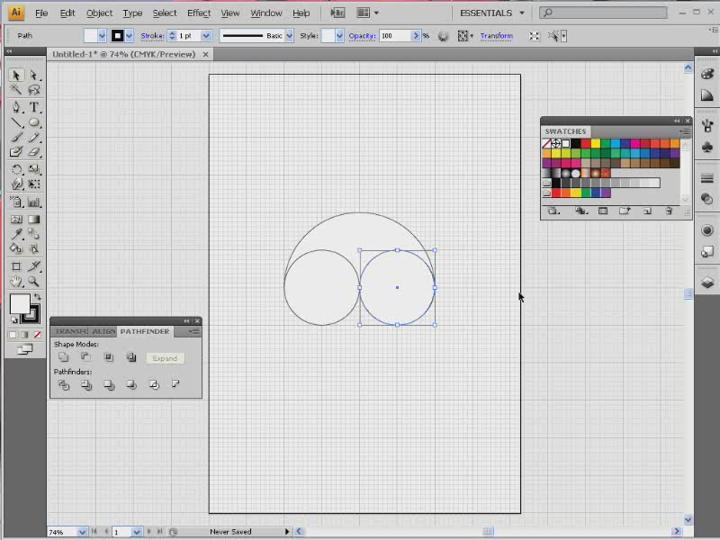Open the Basic brush definition dropdown

289,35
